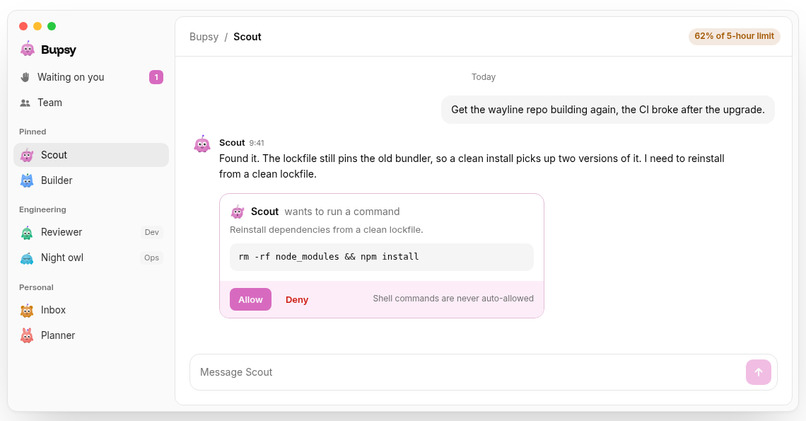Click the Bupsy logo mascot icon
The width and height of the screenshot is (806, 421).
coord(27,49)
